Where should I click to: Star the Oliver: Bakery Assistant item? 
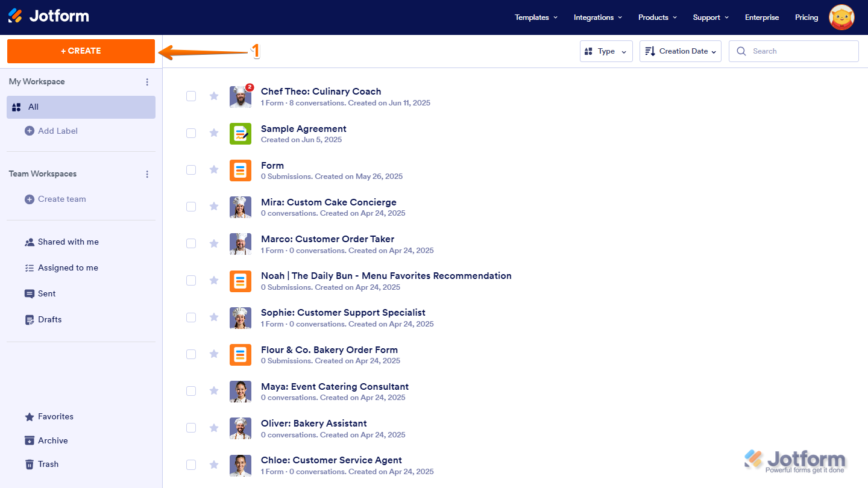coord(214,428)
